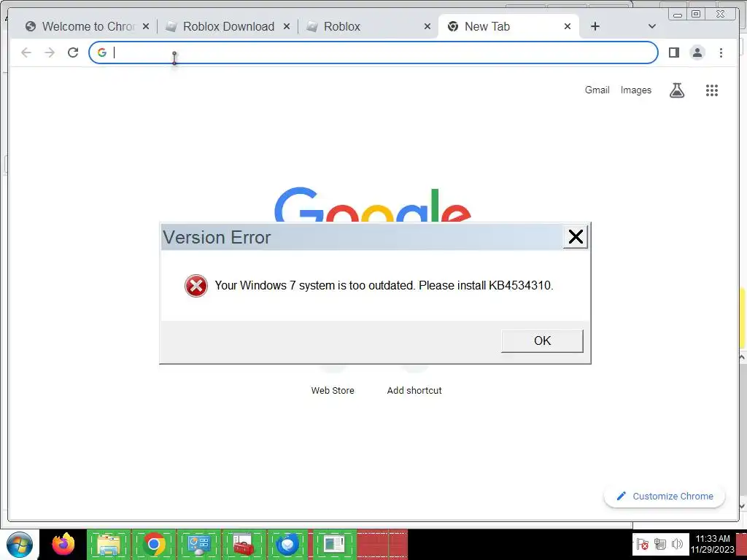Launch Firefox from the taskbar
The height and width of the screenshot is (560, 747).
tap(63, 544)
